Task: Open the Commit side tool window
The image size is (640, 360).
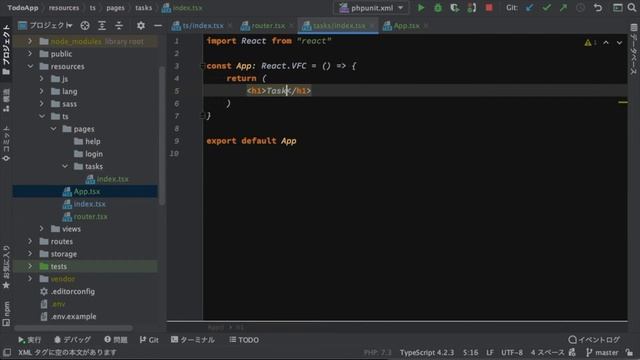Action: pyautogui.click(x=6, y=143)
